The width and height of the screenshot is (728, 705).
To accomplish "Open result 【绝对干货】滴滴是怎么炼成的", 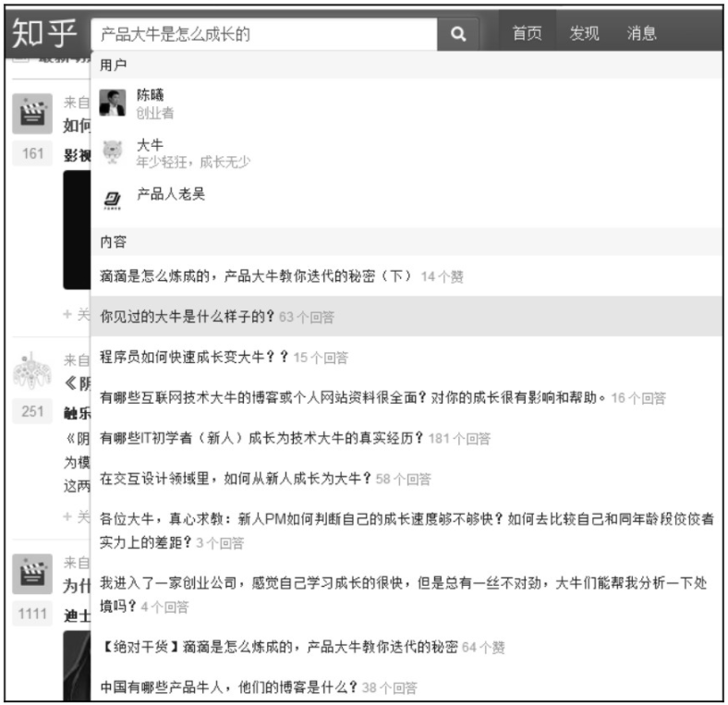I will click(406, 647).
